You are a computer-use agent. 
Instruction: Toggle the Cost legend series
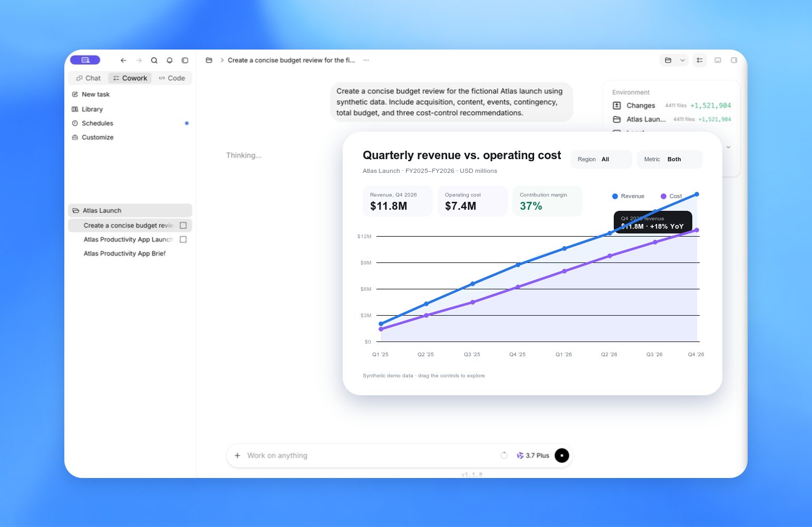(x=671, y=196)
